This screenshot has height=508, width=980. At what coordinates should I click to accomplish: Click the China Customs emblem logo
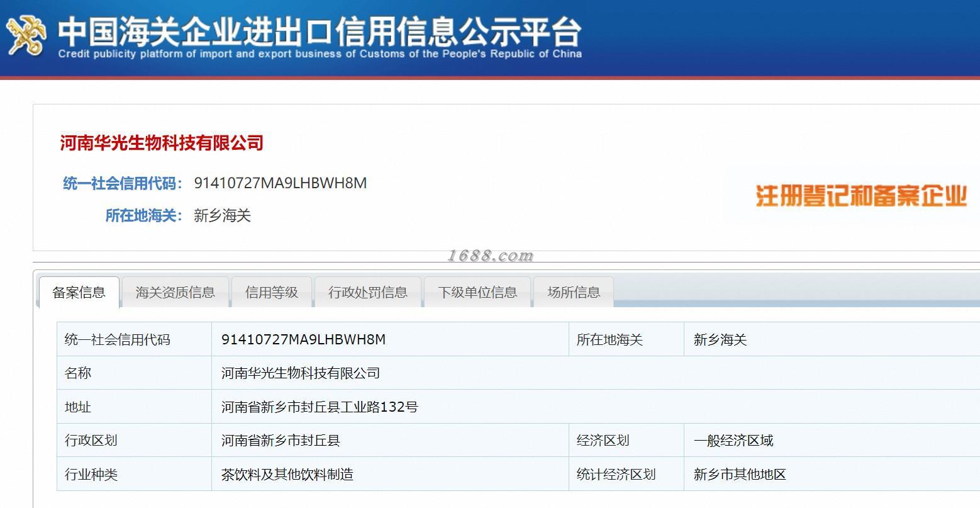click(26, 36)
